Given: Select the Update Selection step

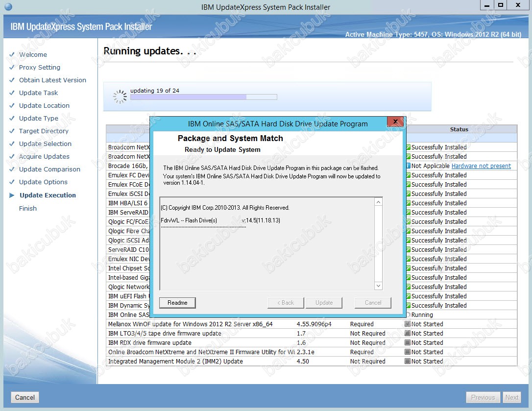Looking at the screenshot, I should pos(45,144).
